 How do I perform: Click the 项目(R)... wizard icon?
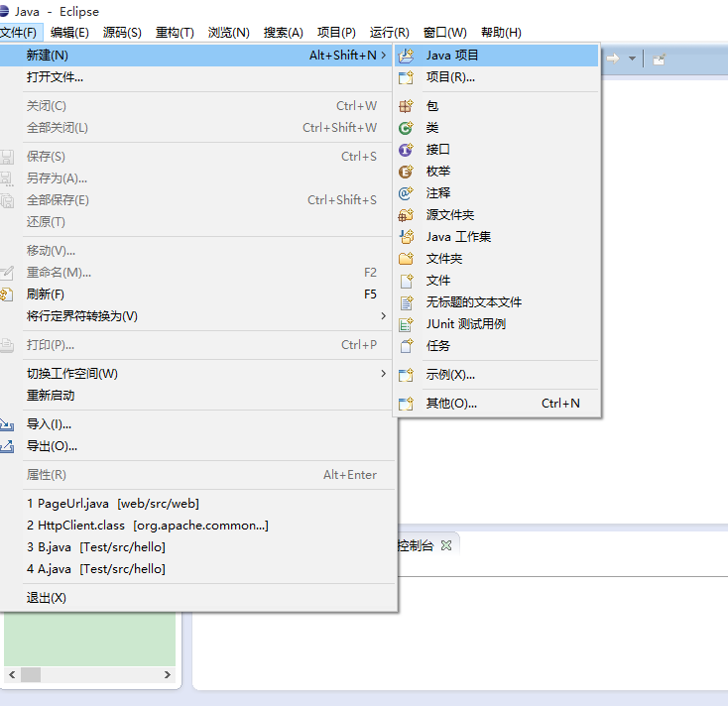click(x=406, y=77)
